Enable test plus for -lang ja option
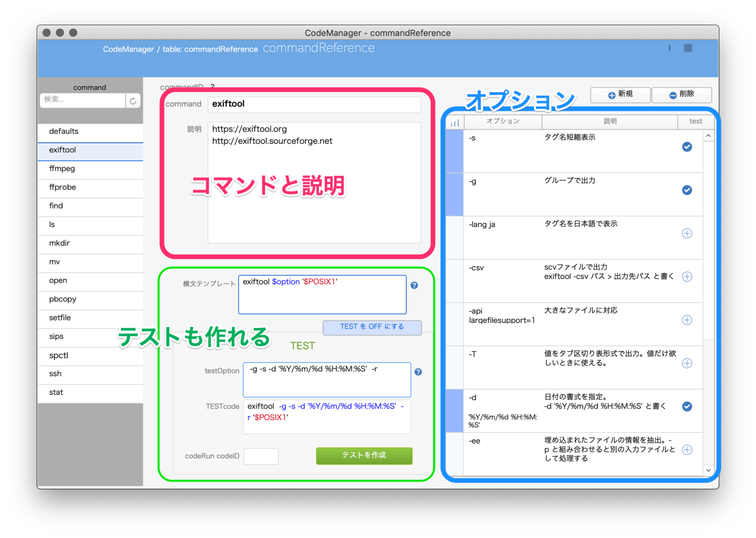Viewport: 756px width, 538px height. click(687, 233)
